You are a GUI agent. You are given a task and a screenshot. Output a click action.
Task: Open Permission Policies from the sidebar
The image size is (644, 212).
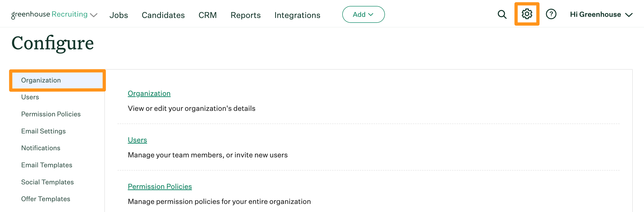pos(51,114)
